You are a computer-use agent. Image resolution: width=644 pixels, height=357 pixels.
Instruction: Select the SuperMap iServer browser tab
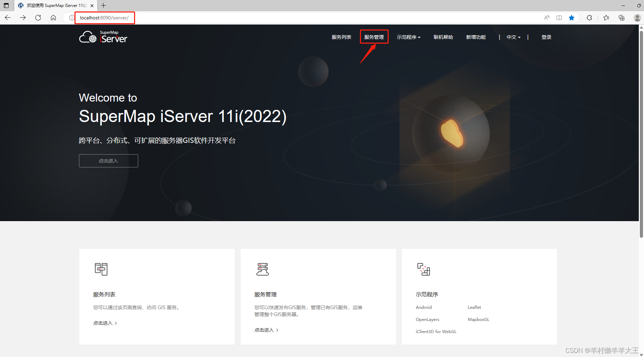[52, 6]
